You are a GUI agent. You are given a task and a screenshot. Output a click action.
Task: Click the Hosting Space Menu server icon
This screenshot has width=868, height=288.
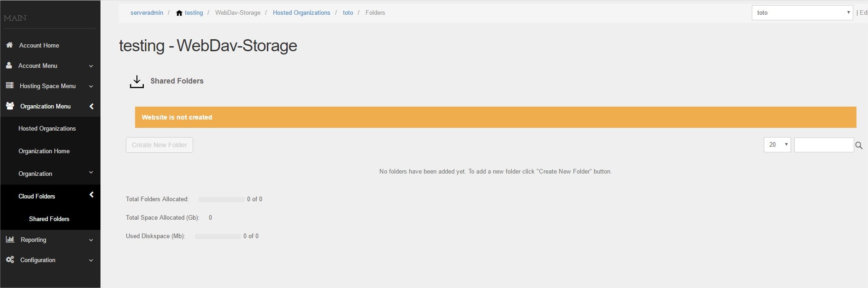pyautogui.click(x=10, y=86)
